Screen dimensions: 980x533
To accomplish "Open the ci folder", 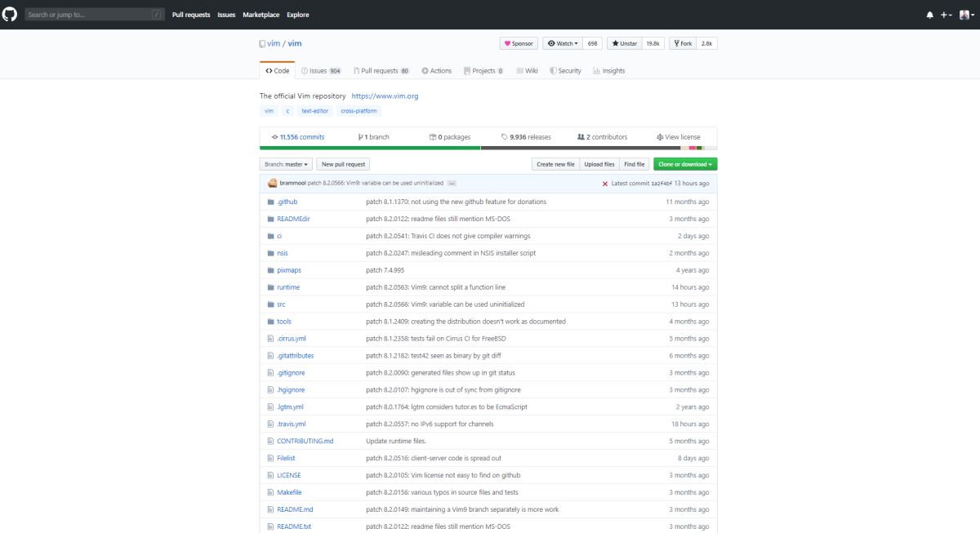I will [x=279, y=236].
